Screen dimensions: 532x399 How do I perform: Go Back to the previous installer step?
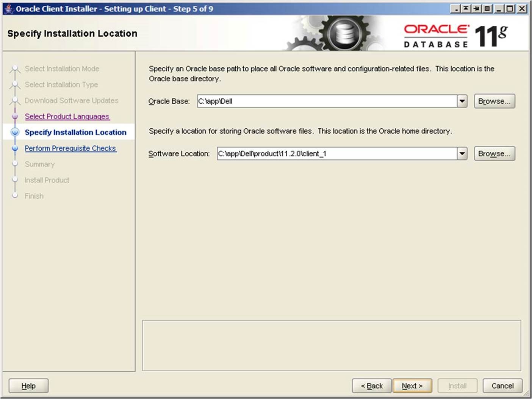pos(371,386)
